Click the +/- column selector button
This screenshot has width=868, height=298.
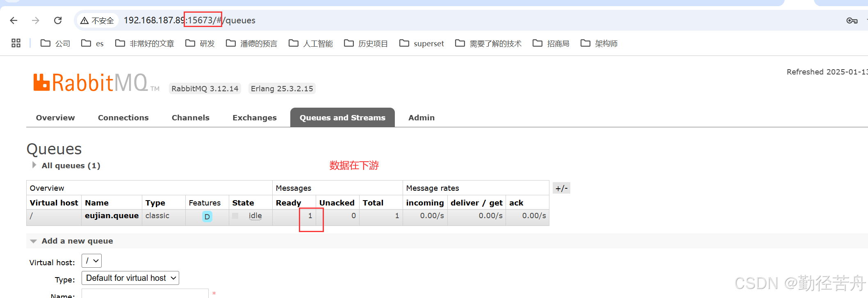click(x=561, y=188)
